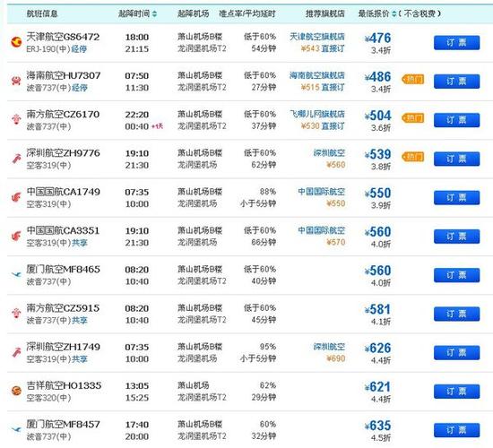Click the 经停 stopover link for GS6472
This screenshot has height=448, width=493.
[x=79, y=49]
